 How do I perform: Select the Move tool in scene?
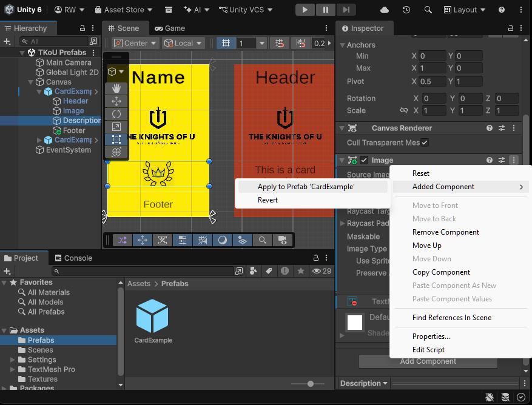(x=116, y=101)
